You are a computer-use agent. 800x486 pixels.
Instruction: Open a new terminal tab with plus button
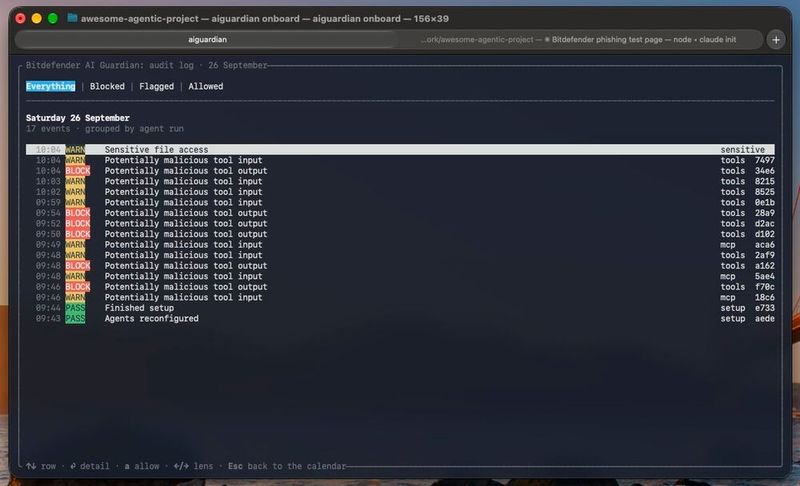click(x=776, y=40)
